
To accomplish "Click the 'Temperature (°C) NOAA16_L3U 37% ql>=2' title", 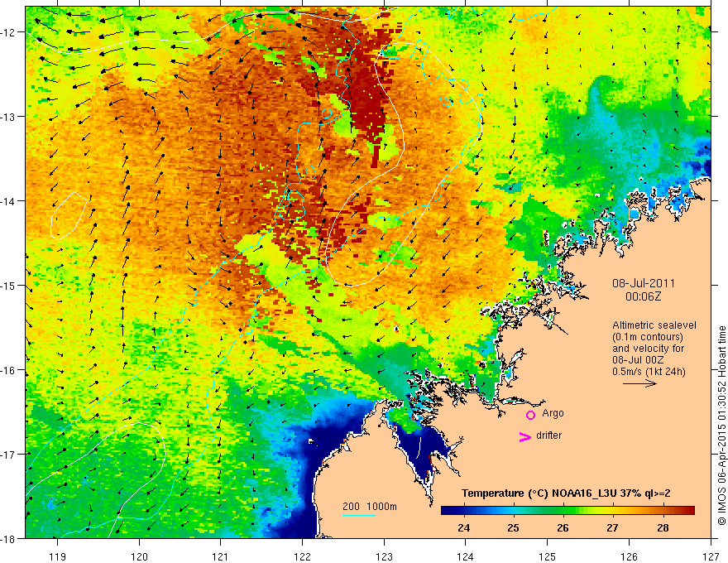I will coord(566,493).
